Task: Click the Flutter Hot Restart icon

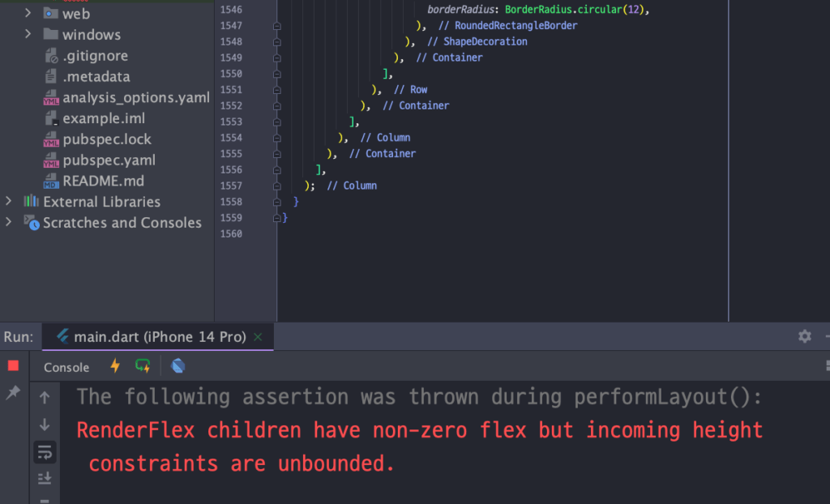Action: click(143, 366)
